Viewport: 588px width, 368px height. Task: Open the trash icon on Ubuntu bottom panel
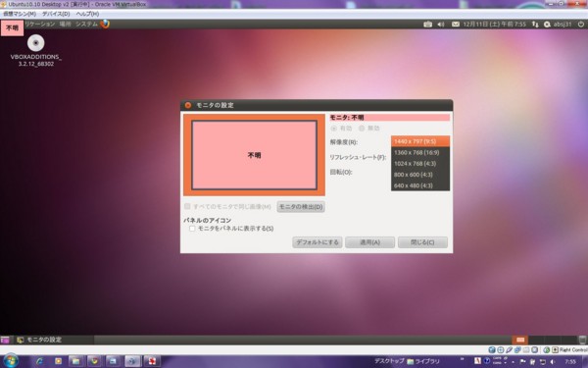582,340
